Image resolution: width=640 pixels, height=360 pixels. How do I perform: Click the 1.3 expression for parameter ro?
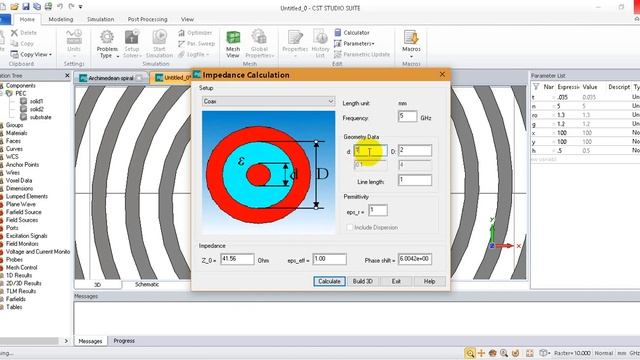pos(561,115)
